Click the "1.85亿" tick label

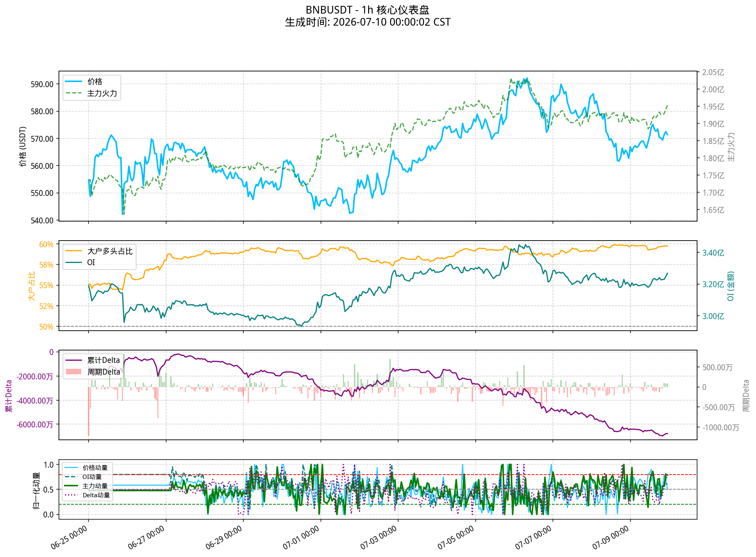click(713, 141)
